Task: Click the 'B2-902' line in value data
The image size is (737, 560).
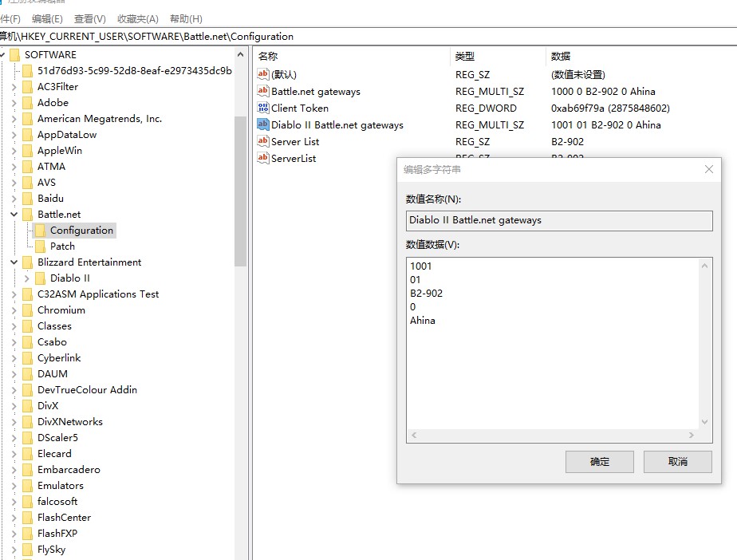Action: (x=426, y=294)
